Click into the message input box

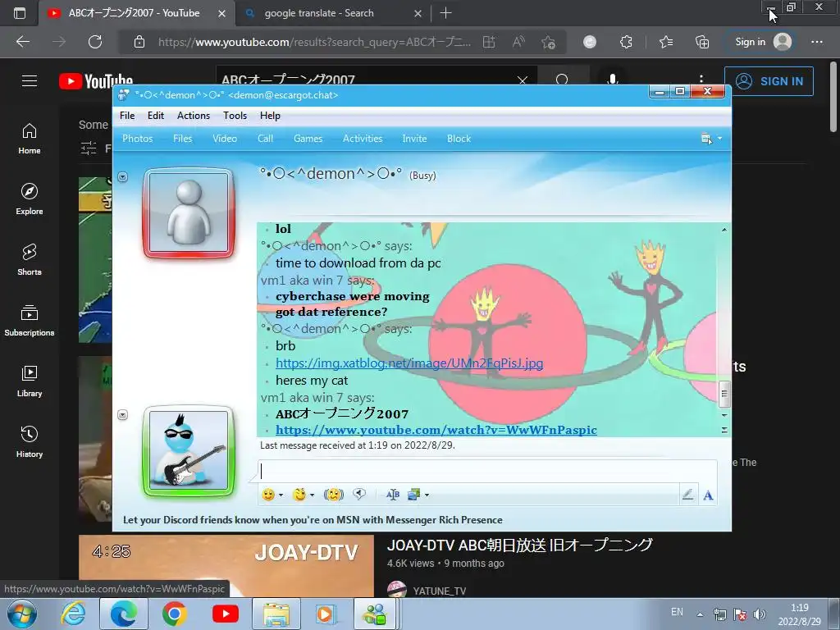487,472
